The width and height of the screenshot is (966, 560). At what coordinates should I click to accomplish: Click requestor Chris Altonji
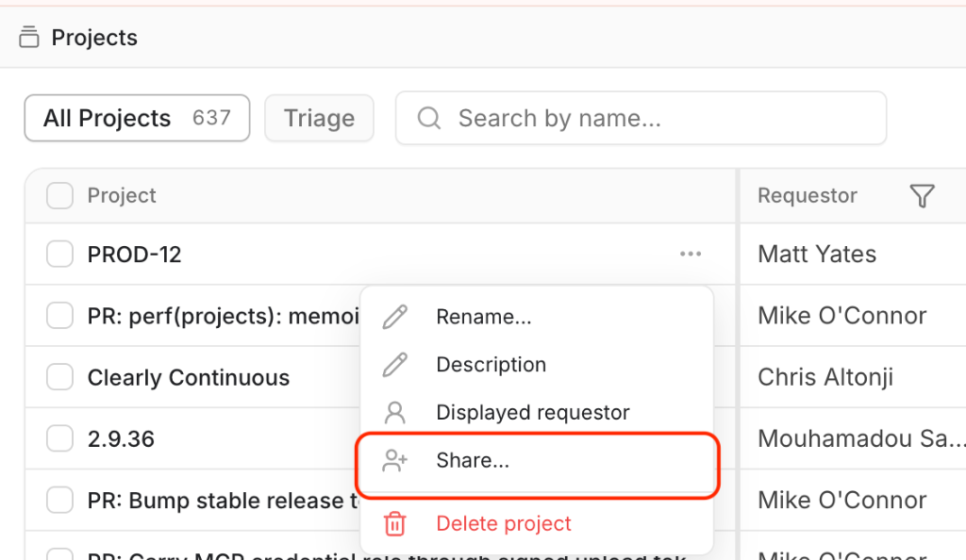click(825, 377)
